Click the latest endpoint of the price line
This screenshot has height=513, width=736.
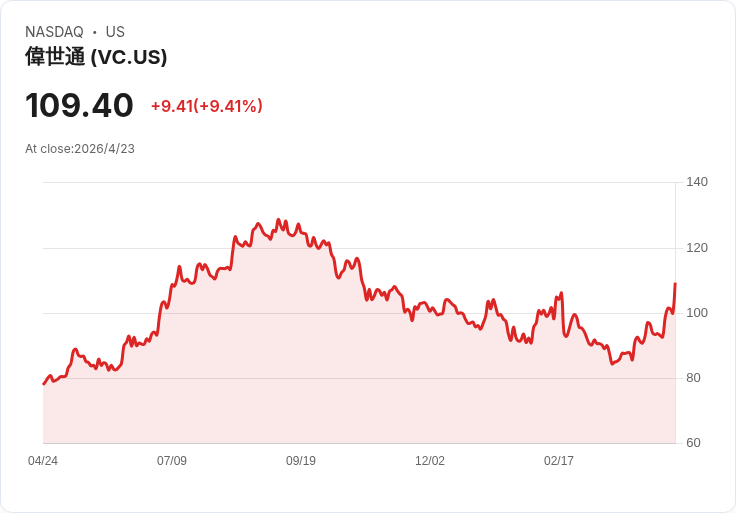[x=675, y=284]
